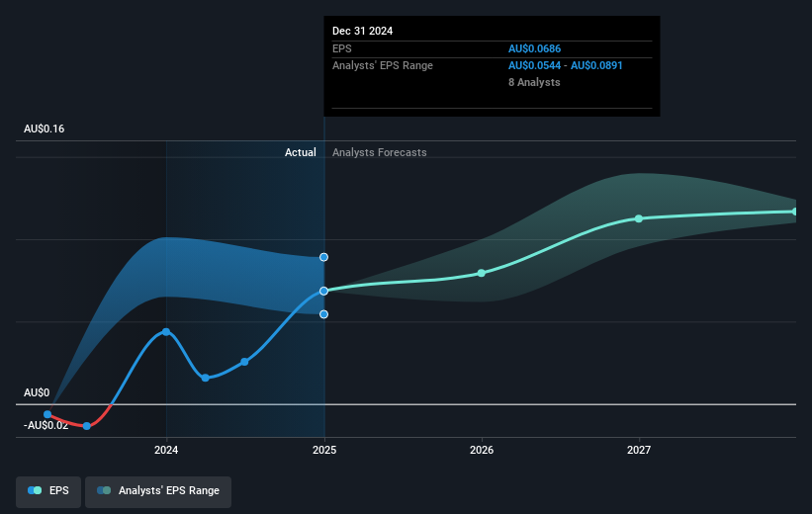The height and width of the screenshot is (514, 812).
Task: Click the lowest negative EPS data point
Action: tap(87, 426)
